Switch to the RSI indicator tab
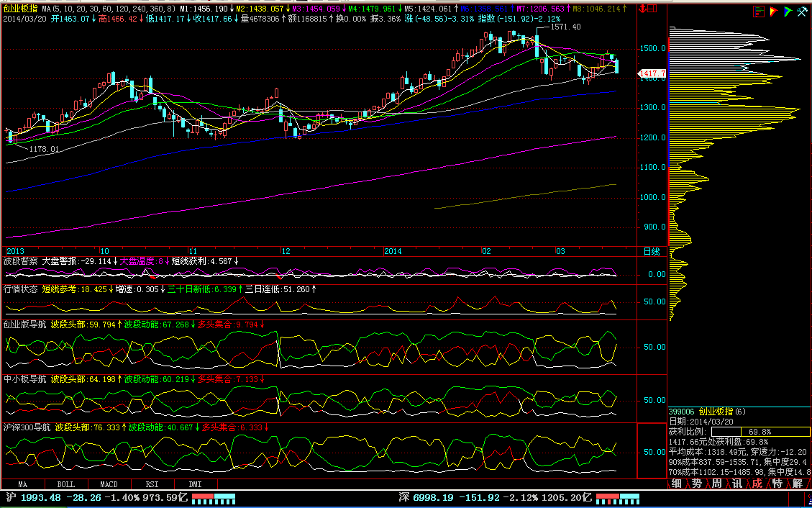 tap(152, 485)
